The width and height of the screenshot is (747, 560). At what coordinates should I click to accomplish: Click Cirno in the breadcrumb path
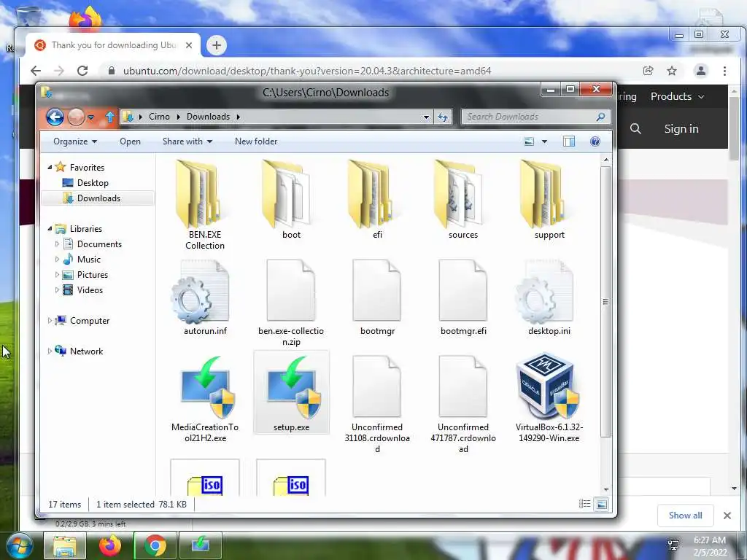coord(159,117)
